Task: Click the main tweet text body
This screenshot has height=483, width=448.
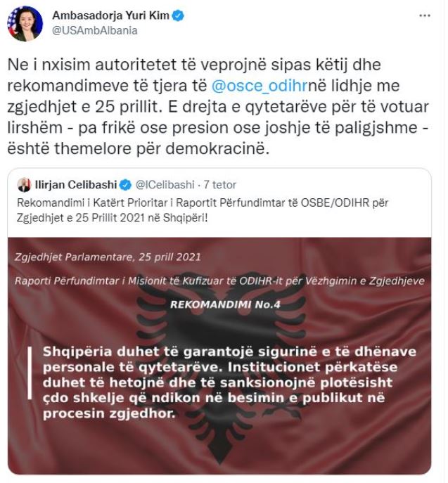Action: click(218, 107)
